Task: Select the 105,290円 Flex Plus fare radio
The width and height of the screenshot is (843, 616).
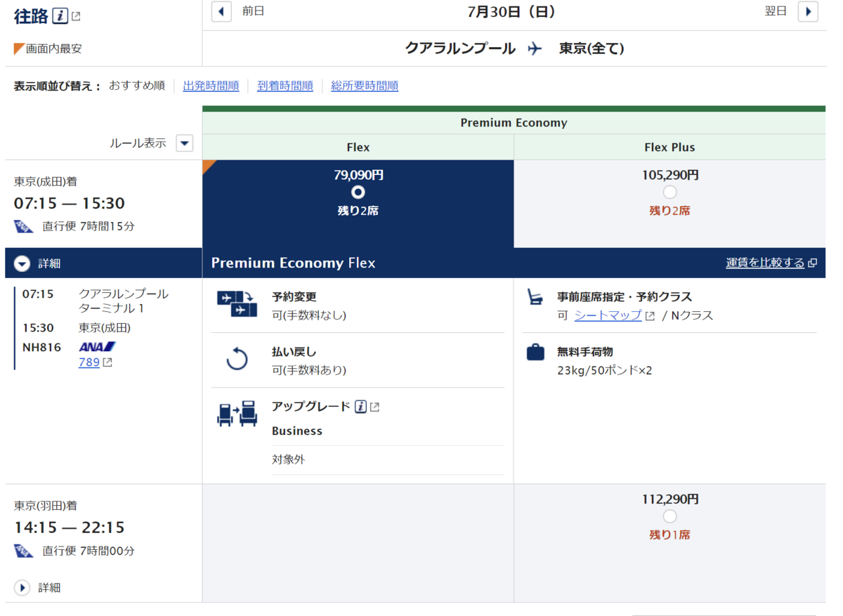Action: [x=669, y=192]
